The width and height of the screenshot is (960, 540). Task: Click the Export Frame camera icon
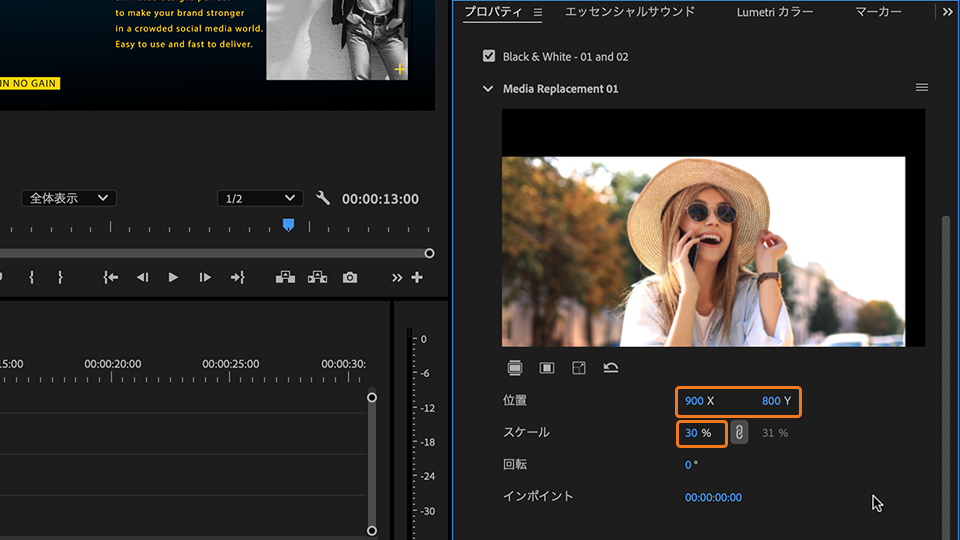click(349, 277)
